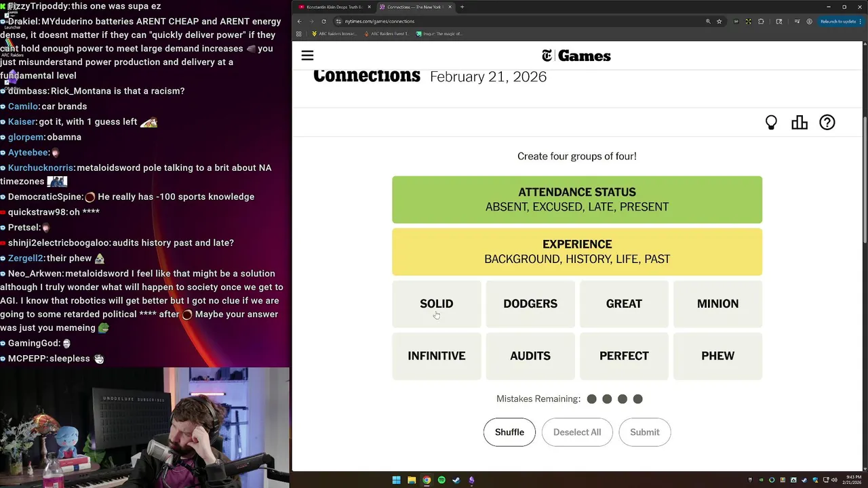View stats bar chart icon
Image resolution: width=868 pixels, height=488 pixels.
click(800, 123)
